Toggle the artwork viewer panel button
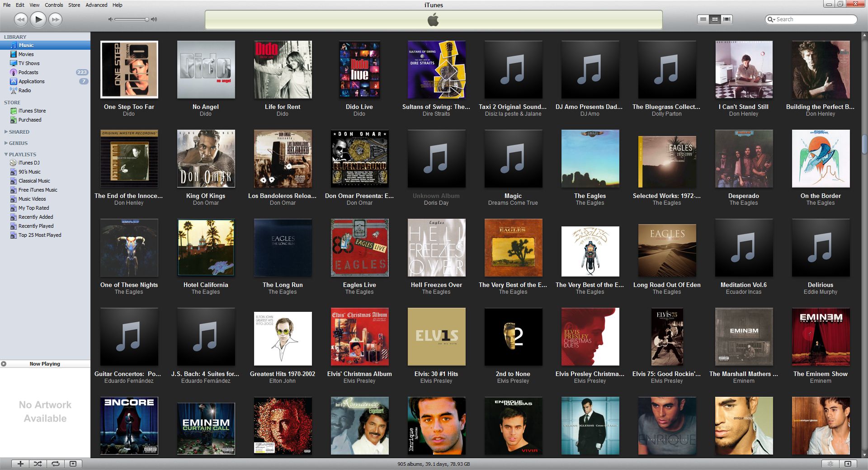The image size is (868, 470). [73, 464]
